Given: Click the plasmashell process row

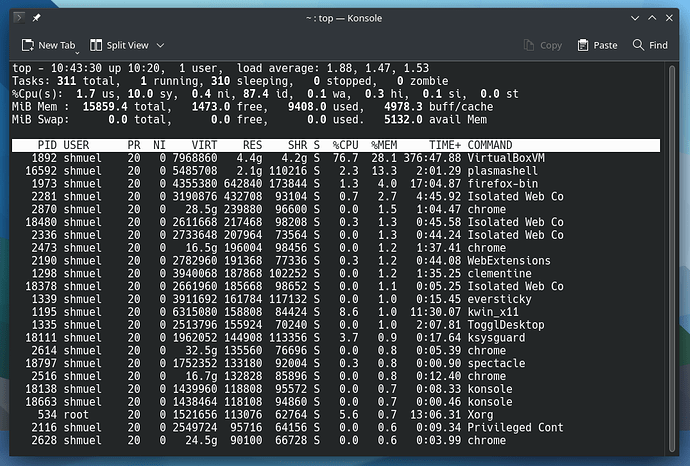Looking at the screenshot, I should (x=336, y=171).
